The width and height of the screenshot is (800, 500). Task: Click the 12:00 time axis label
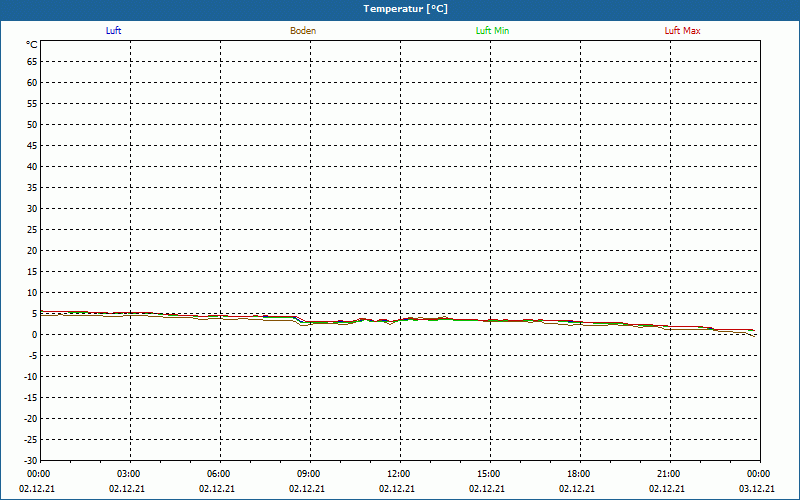click(398, 474)
